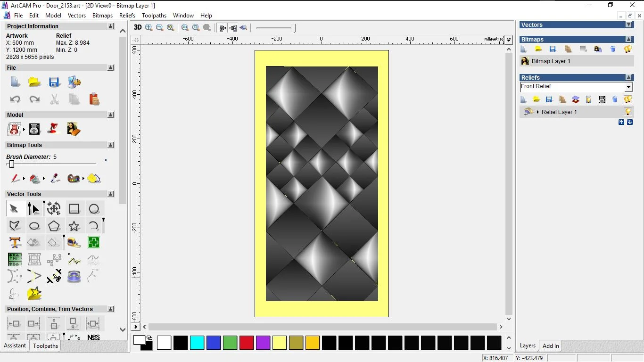Expand the Vectors panel
Viewport: 644px width, 362px height.
point(628,25)
